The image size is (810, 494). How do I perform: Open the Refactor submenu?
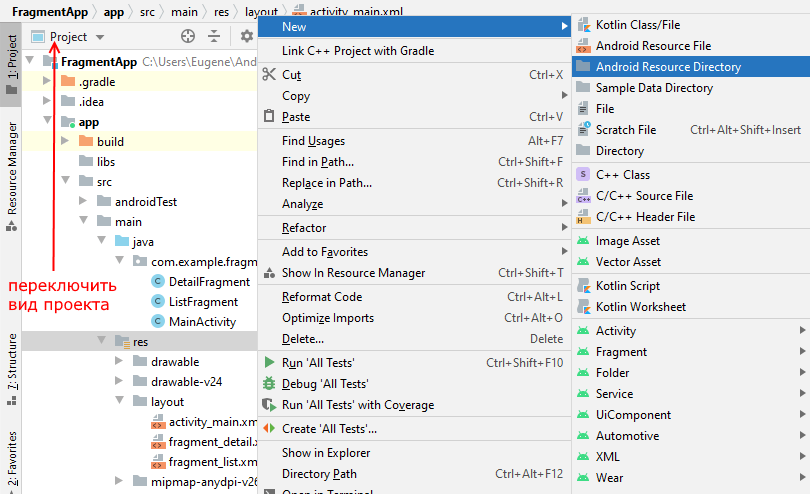click(304, 228)
